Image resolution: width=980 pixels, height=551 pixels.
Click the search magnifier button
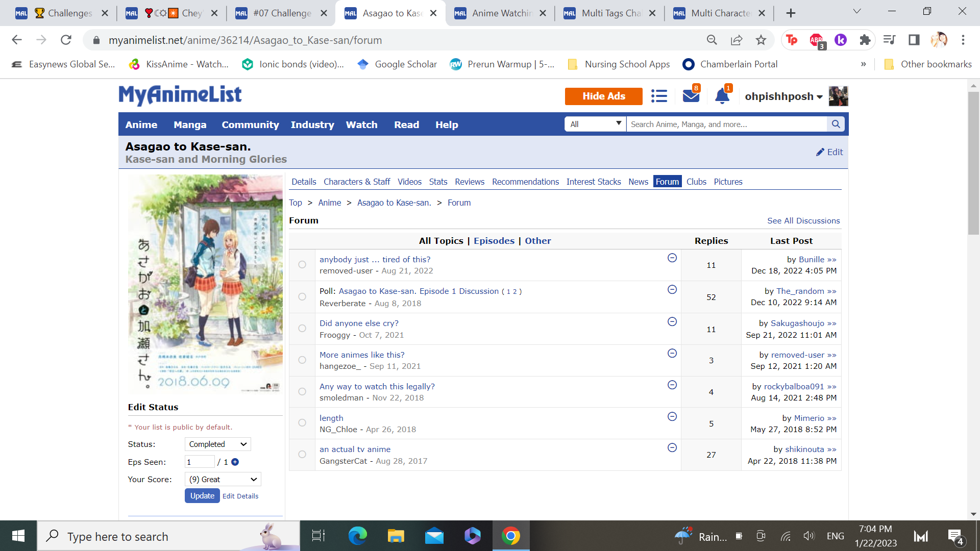[x=836, y=124]
